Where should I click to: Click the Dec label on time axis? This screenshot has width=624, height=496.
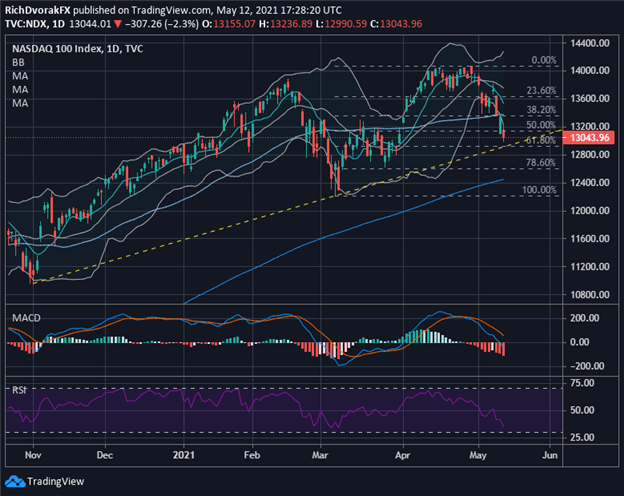click(105, 455)
